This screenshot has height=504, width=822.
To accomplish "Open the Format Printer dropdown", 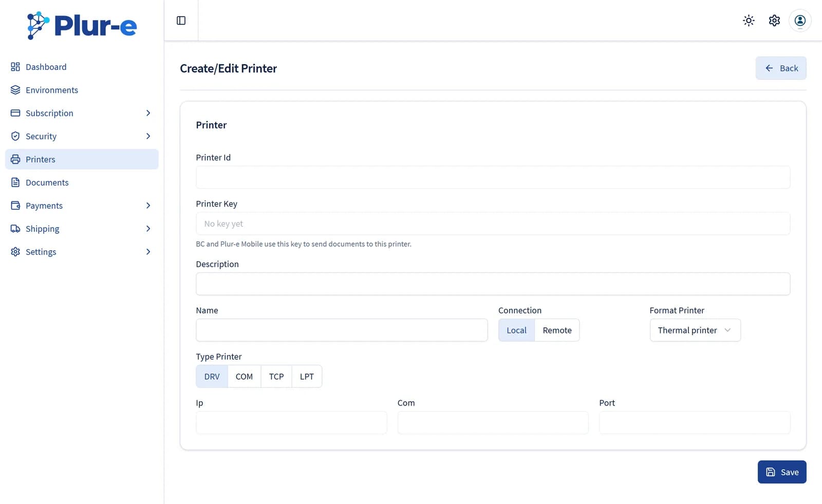I will point(695,330).
